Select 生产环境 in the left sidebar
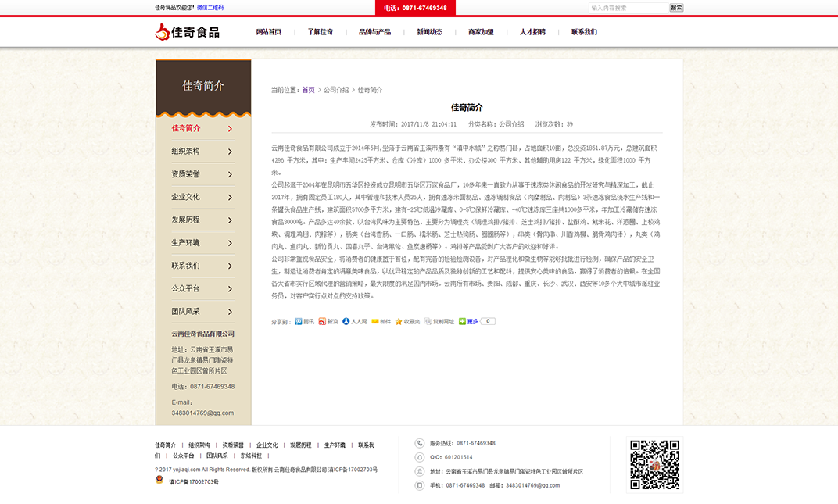838x504 pixels. (202, 243)
